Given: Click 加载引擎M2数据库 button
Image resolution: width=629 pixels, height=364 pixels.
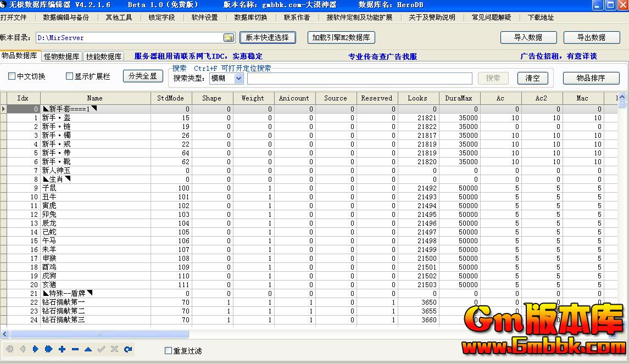Looking at the screenshot, I should point(341,38).
